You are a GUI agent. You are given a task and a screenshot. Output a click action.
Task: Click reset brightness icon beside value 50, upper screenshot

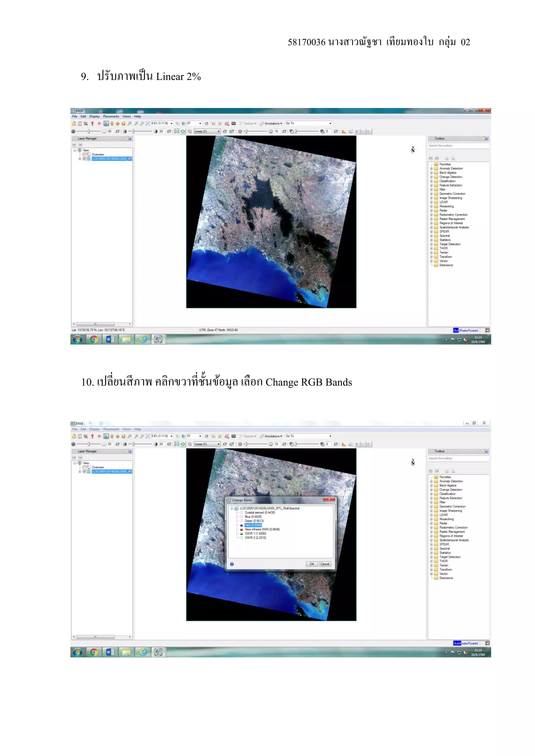[x=117, y=131]
